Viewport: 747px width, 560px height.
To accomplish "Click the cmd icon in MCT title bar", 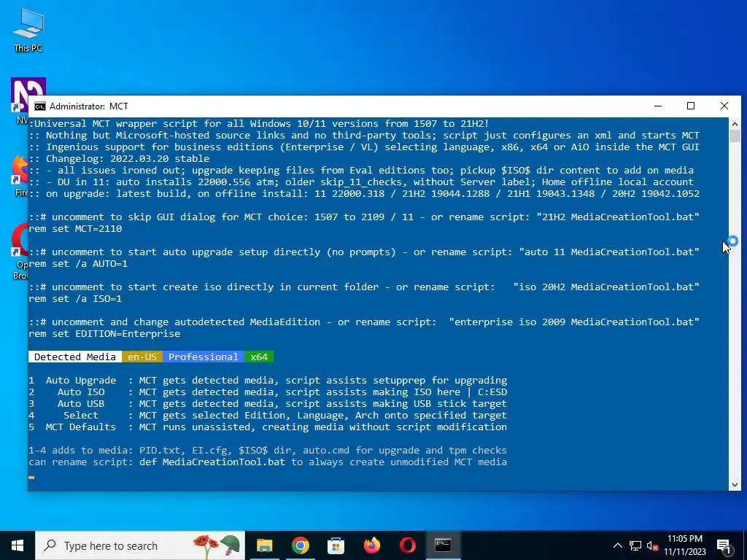I will (x=40, y=106).
